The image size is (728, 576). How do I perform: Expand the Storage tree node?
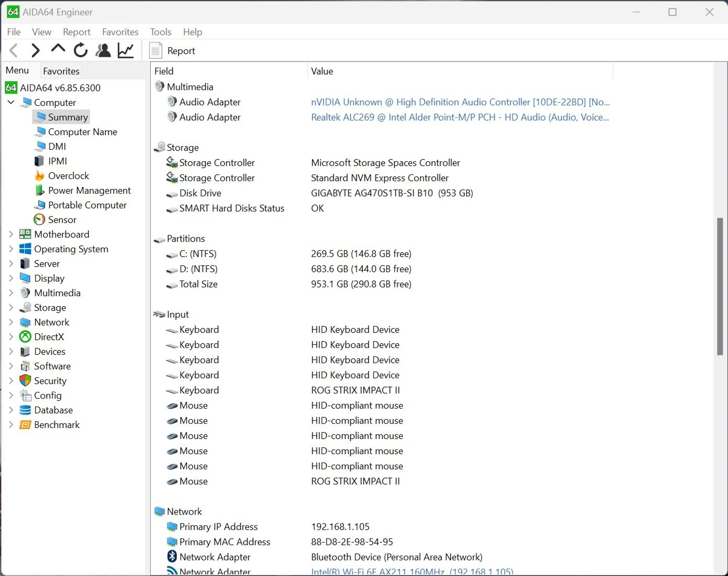(11, 307)
